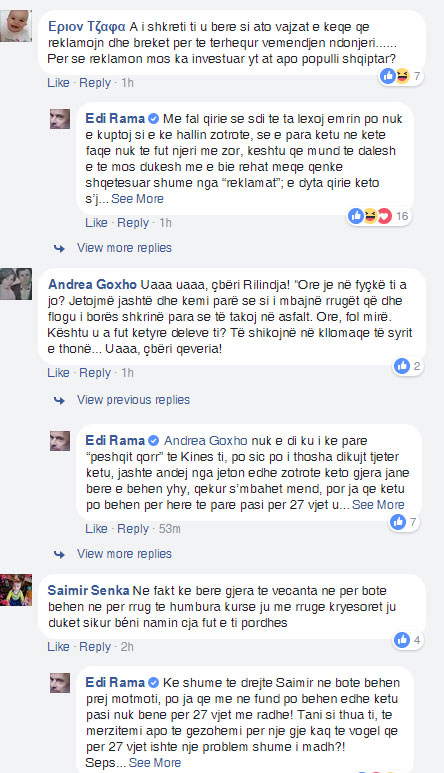Expand See More on reply mentioning Andrea Goxho
The image size is (444, 773).
click(378, 505)
